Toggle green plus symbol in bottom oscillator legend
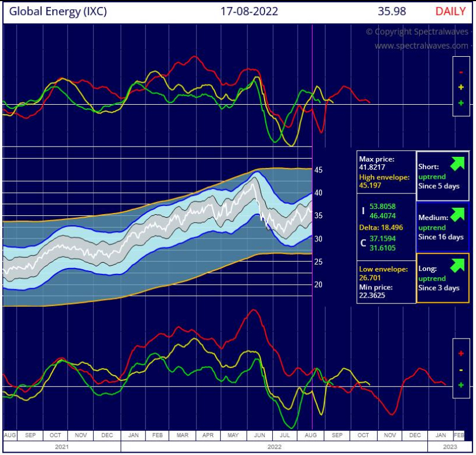Screen dimensions: 476x455 click(461, 385)
